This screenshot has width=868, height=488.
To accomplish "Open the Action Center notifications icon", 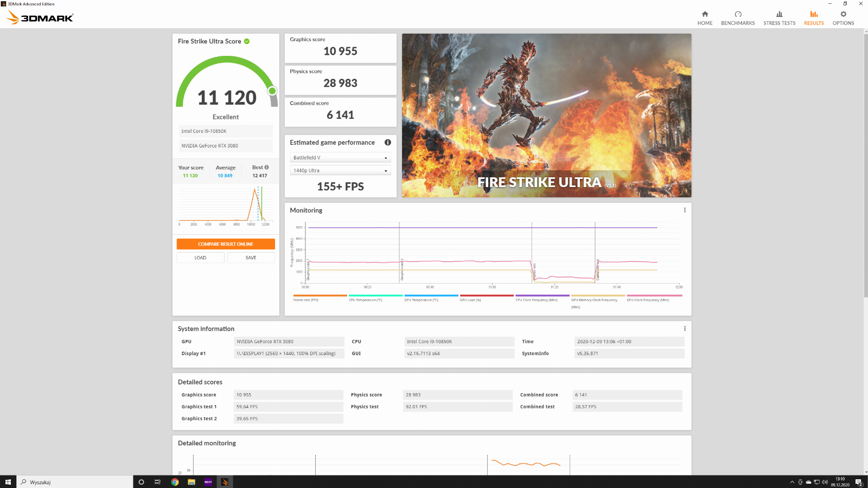I will pos(859,482).
